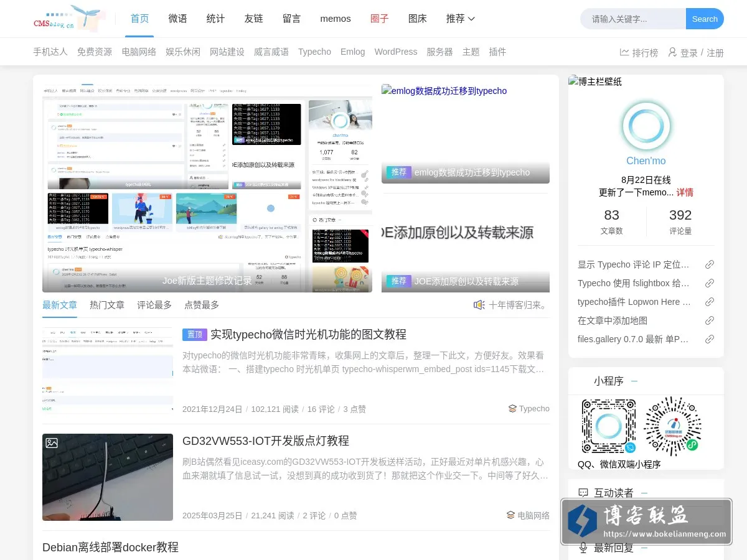Select image icon on GD32VW553 thumbnail

tap(52, 443)
